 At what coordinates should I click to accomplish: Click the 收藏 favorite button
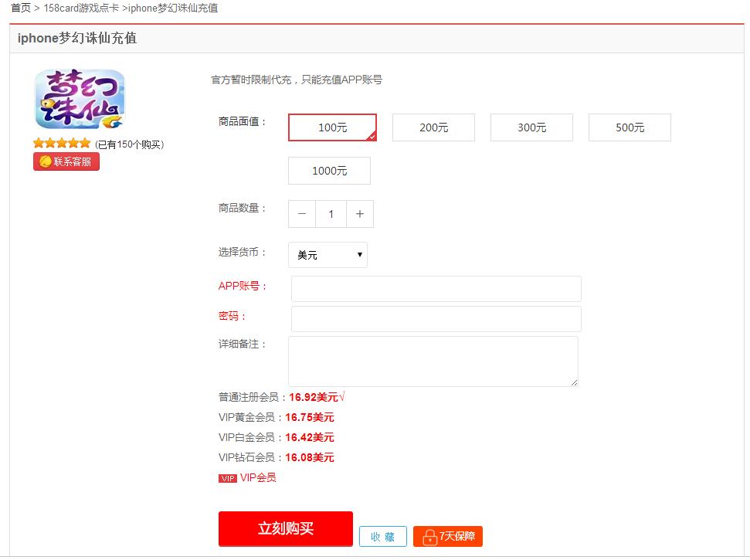point(383,537)
